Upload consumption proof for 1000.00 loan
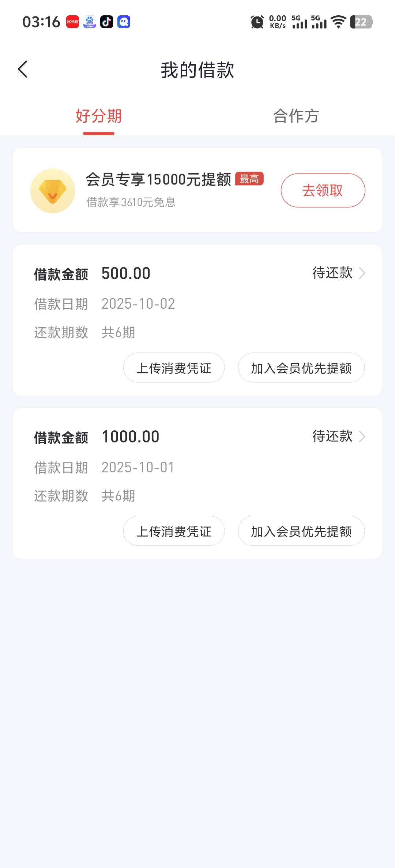This screenshot has width=395, height=868. (174, 531)
